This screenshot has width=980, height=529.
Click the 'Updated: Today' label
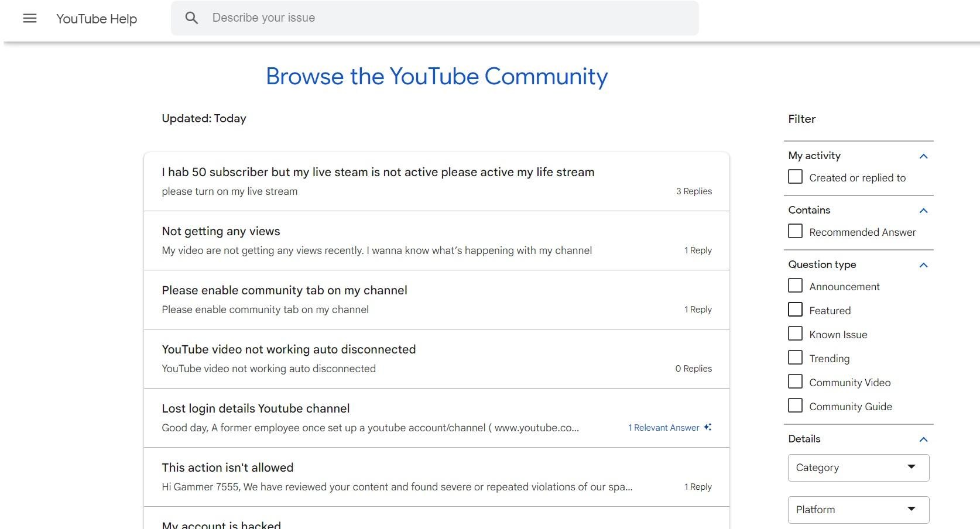point(204,118)
